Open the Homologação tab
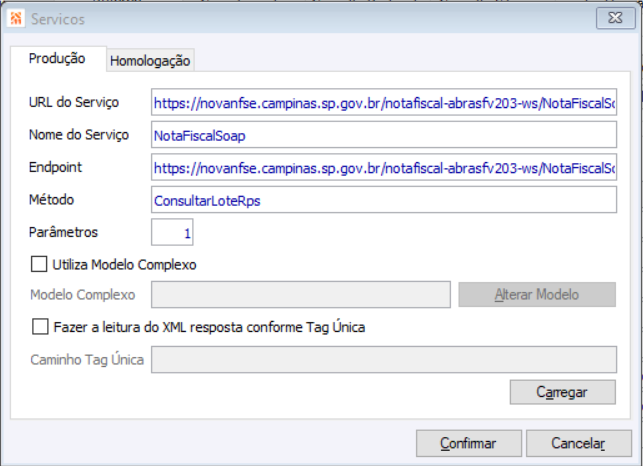Viewport: 643px width, 466px height. 150,61
